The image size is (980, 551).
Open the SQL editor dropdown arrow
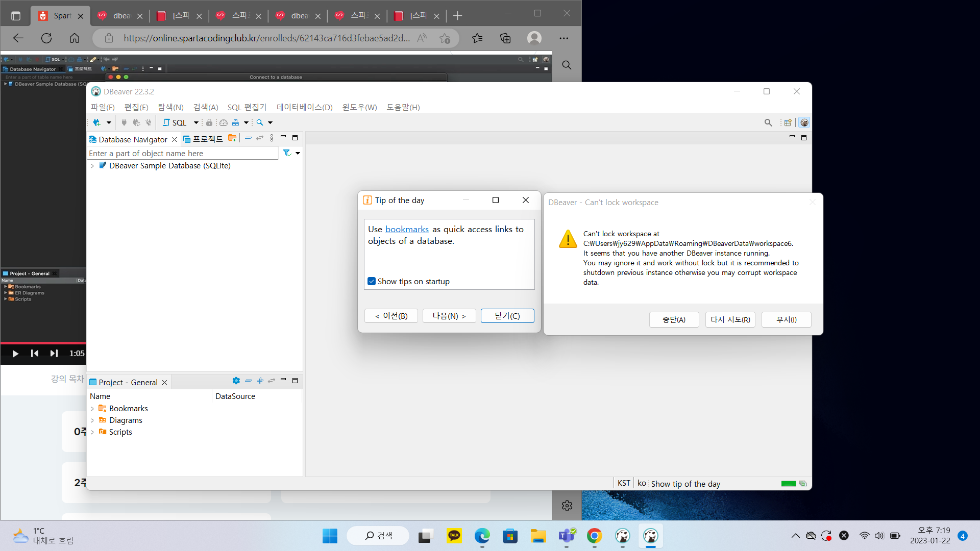(196, 122)
